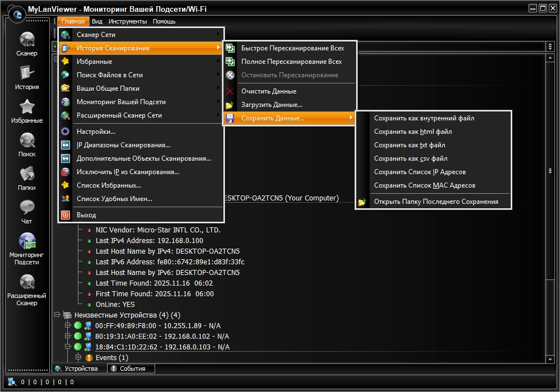The image size is (560, 392).
Task: Open the Помощь menu
Action: 164,21
